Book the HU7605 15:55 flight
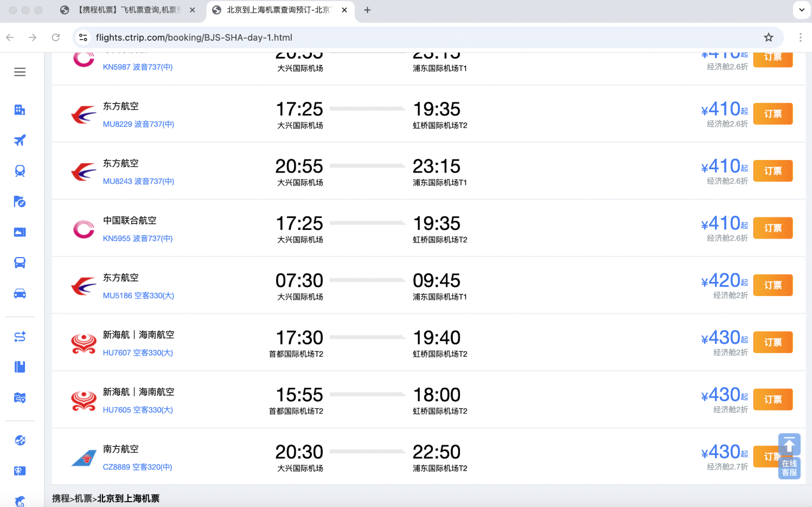812x507 pixels. click(x=773, y=400)
